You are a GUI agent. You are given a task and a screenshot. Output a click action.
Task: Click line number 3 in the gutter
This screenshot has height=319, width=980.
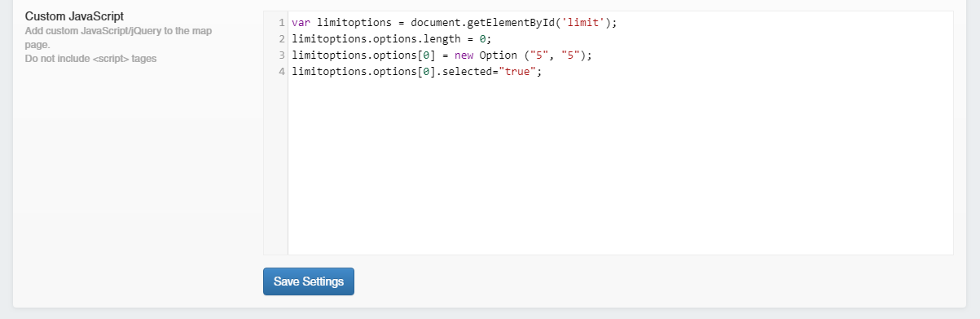coord(281,55)
